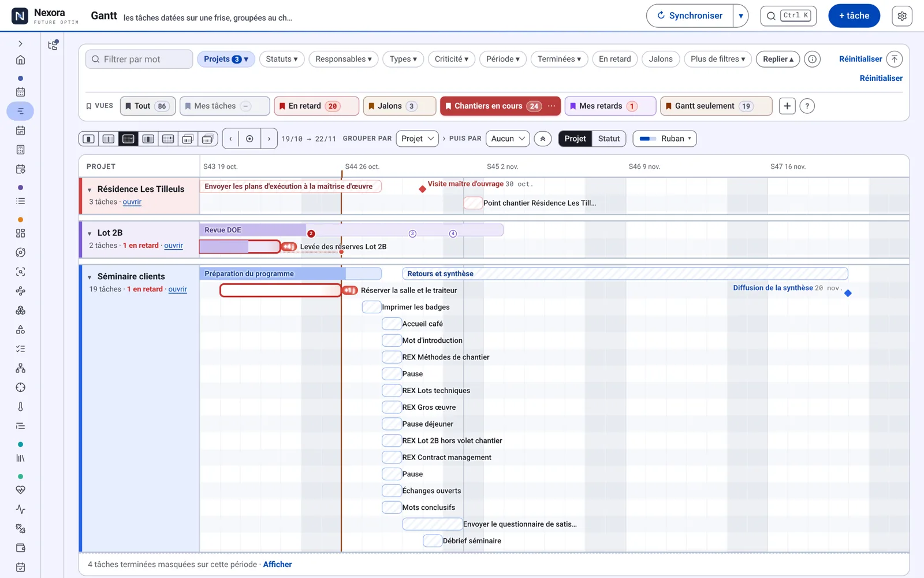Click the question mark help icon
The image size is (924, 578).
coord(807,106)
